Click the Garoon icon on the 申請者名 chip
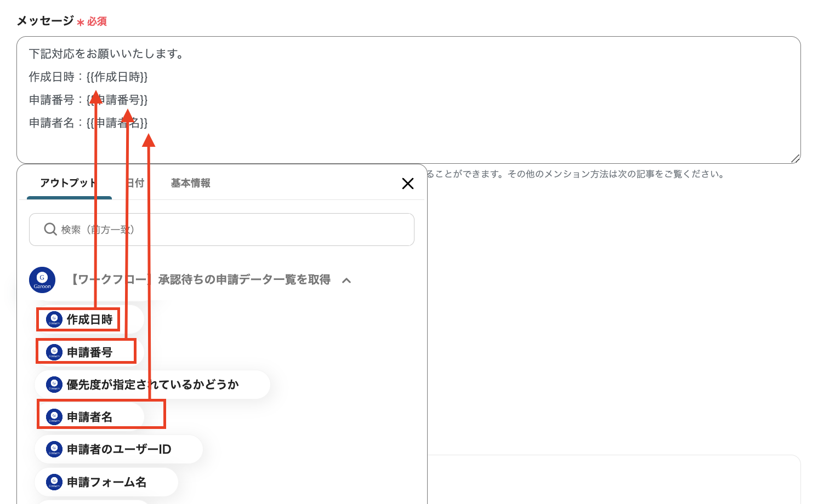The height and width of the screenshot is (504, 818). coord(54,416)
